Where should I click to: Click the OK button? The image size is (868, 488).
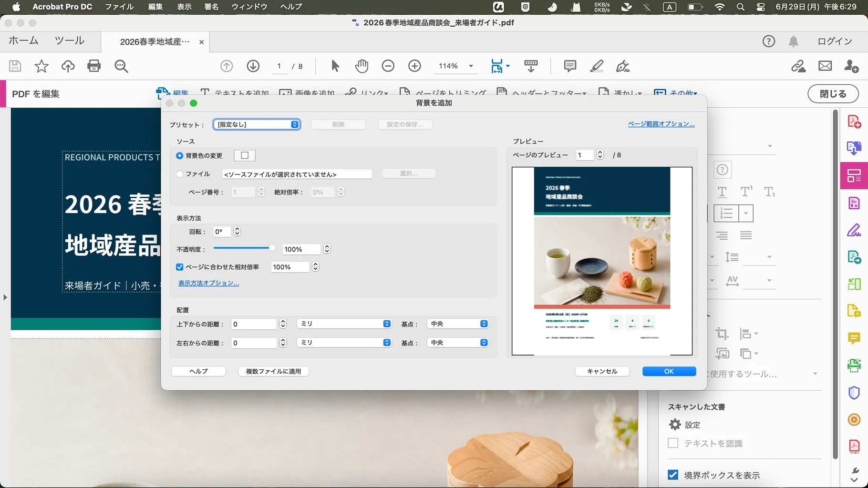tap(669, 371)
